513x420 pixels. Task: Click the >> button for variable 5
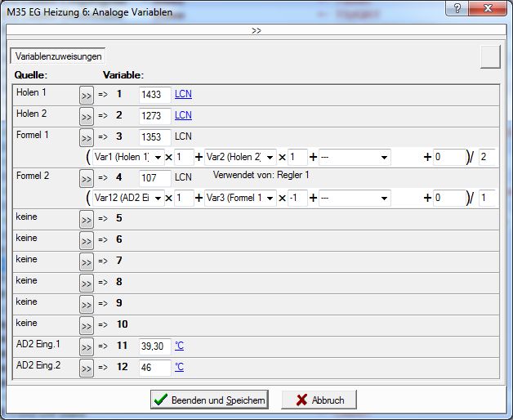pyautogui.click(x=87, y=219)
